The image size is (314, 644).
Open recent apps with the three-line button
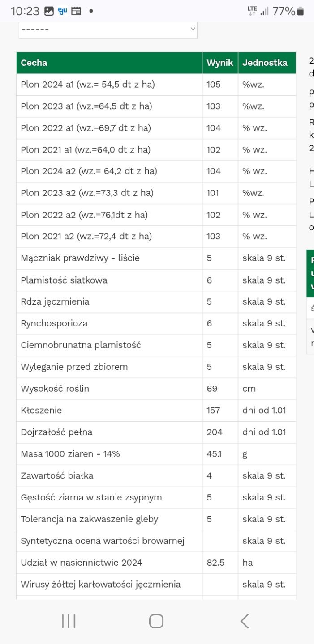click(69, 621)
